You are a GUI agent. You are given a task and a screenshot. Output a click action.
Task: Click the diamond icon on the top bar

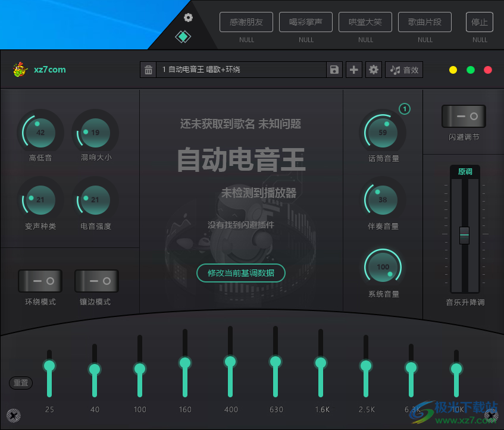click(x=183, y=36)
